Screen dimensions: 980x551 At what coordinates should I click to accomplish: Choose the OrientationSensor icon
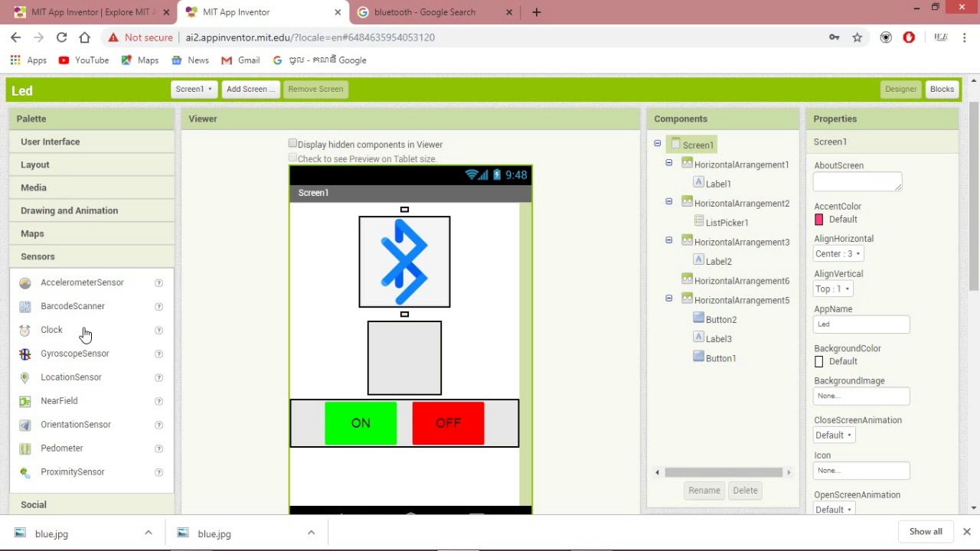coord(25,425)
